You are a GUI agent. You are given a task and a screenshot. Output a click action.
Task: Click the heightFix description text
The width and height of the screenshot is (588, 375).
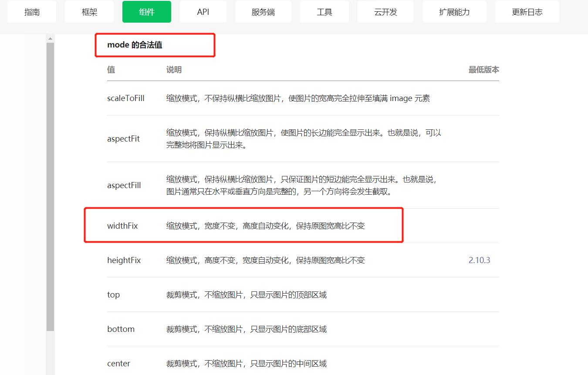click(x=266, y=260)
